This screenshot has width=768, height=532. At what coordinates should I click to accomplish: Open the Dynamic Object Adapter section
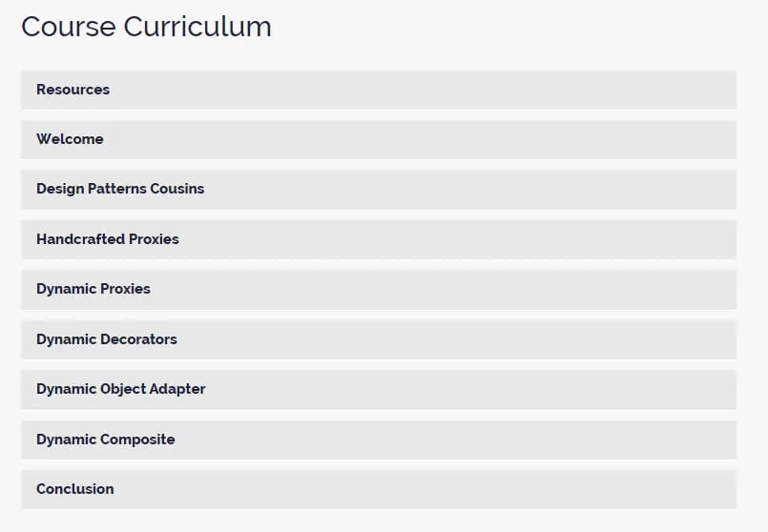click(x=379, y=390)
